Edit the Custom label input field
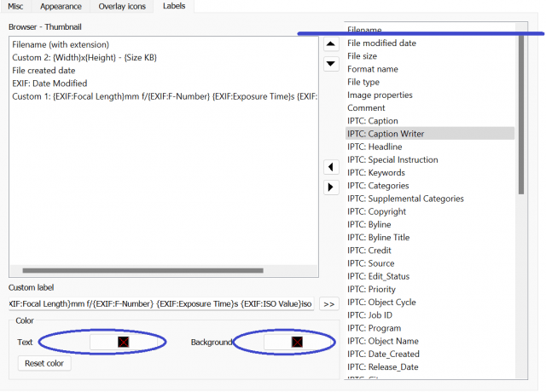The width and height of the screenshot is (546, 392). click(x=161, y=304)
